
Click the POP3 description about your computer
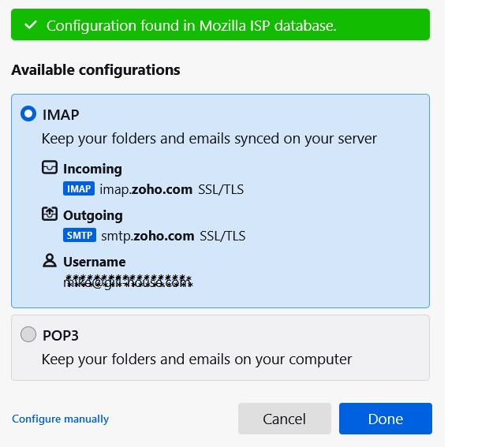(x=196, y=359)
